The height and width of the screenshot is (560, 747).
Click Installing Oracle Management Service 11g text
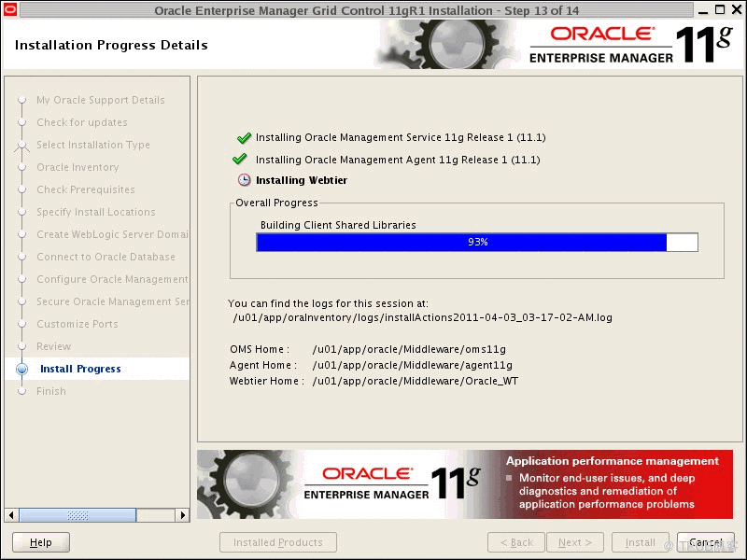click(x=401, y=137)
